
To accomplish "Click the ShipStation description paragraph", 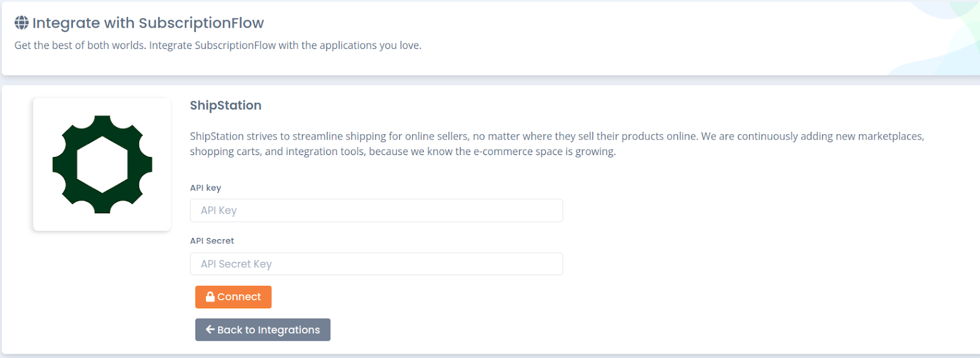I will click(557, 143).
